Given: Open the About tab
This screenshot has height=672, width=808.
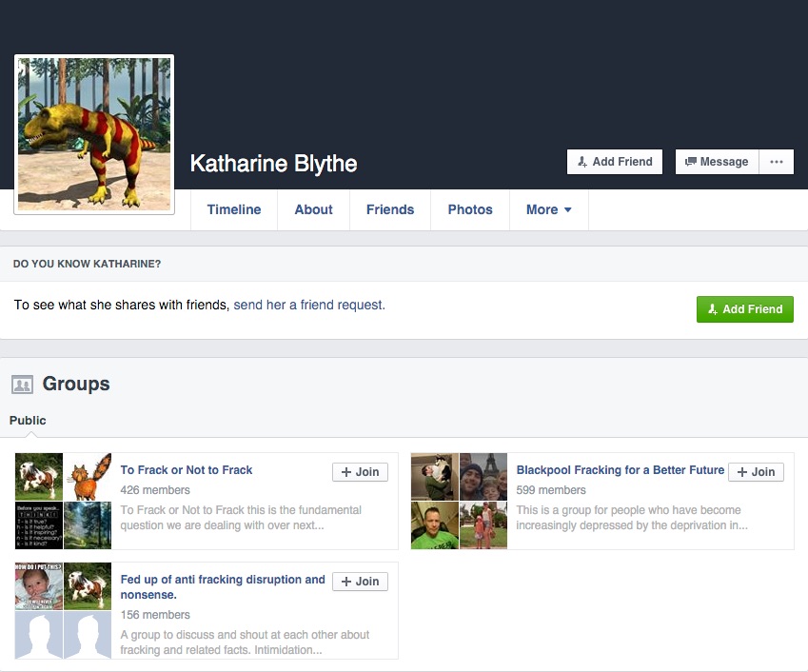Looking at the screenshot, I should [313, 209].
